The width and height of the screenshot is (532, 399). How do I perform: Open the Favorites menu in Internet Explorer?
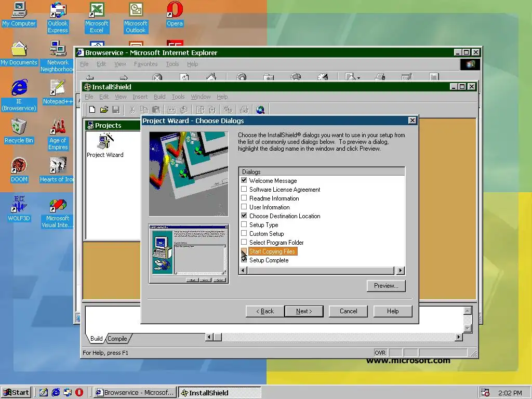point(145,64)
